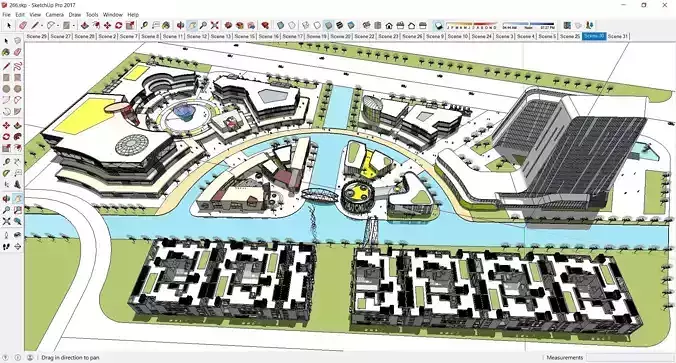Choose the Polygon tool in left palette
The height and width of the screenshot is (363, 676).
tap(17, 89)
